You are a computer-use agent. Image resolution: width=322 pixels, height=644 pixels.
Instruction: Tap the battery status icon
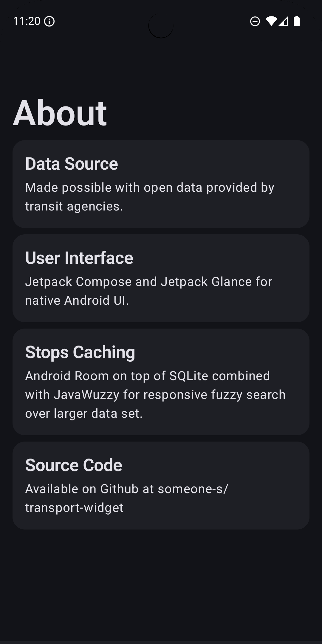click(297, 21)
